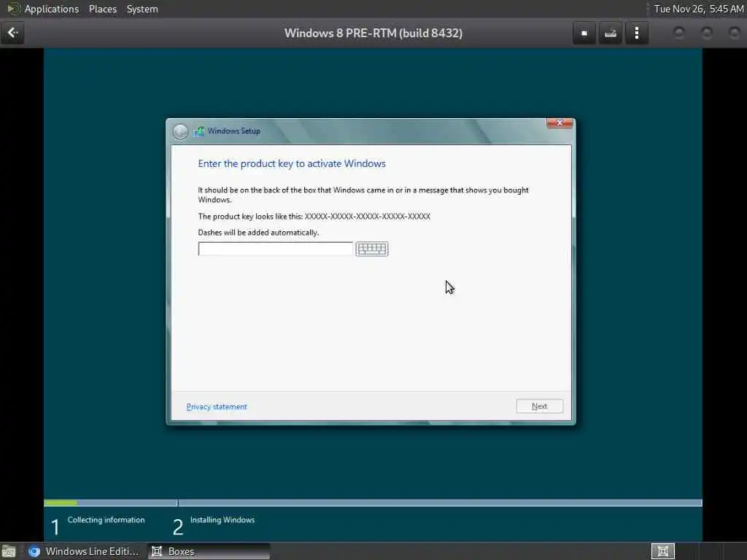This screenshot has height=560, width=747.
Task: Click the stop/fullscreen square button in Boxes header
Action: tap(584, 33)
